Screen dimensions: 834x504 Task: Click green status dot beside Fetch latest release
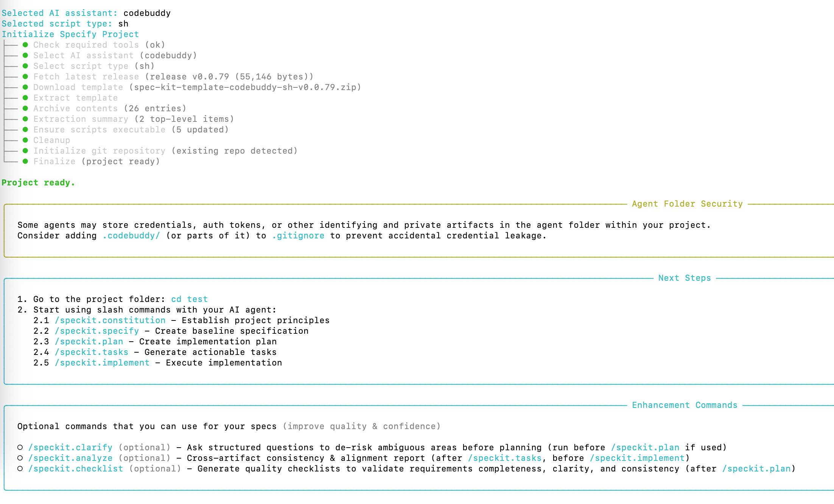click(x=25, y=76)
